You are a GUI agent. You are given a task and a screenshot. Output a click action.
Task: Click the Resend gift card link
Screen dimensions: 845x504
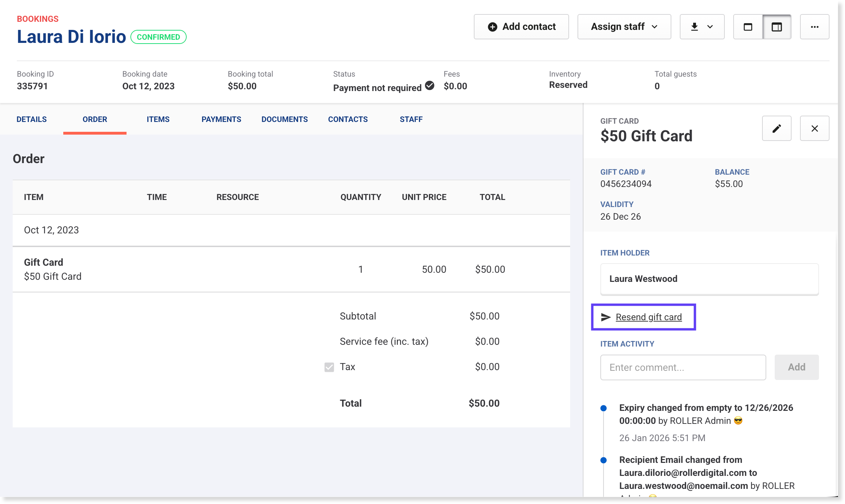click(x=649, y=317)
